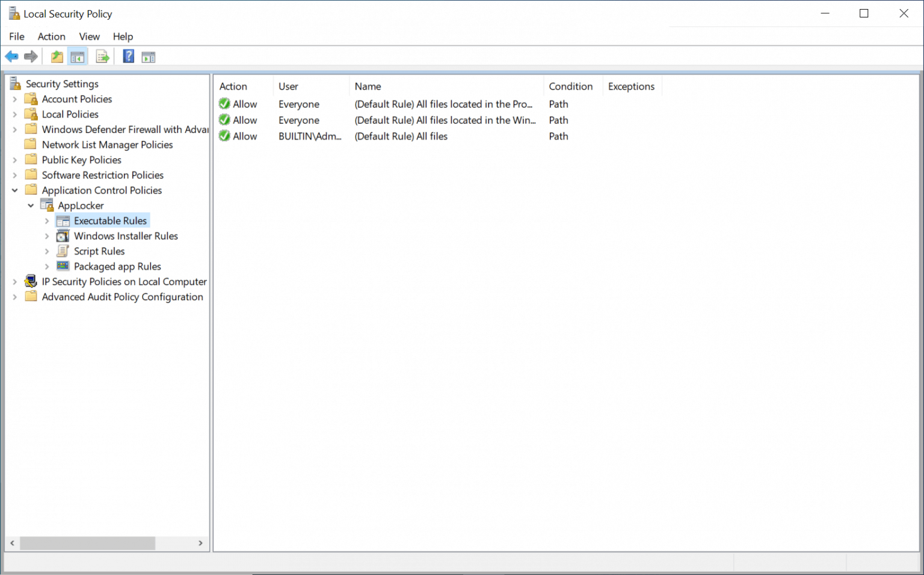Sort by the User column header
This screenshot has height=575, width=924.
pyautogui.click(x=311, y=86)
